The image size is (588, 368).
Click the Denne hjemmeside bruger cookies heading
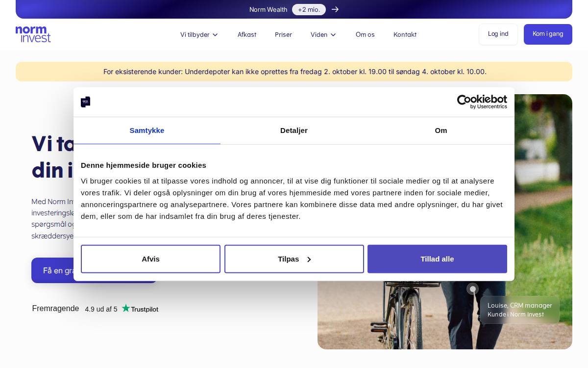pos(144,165)
